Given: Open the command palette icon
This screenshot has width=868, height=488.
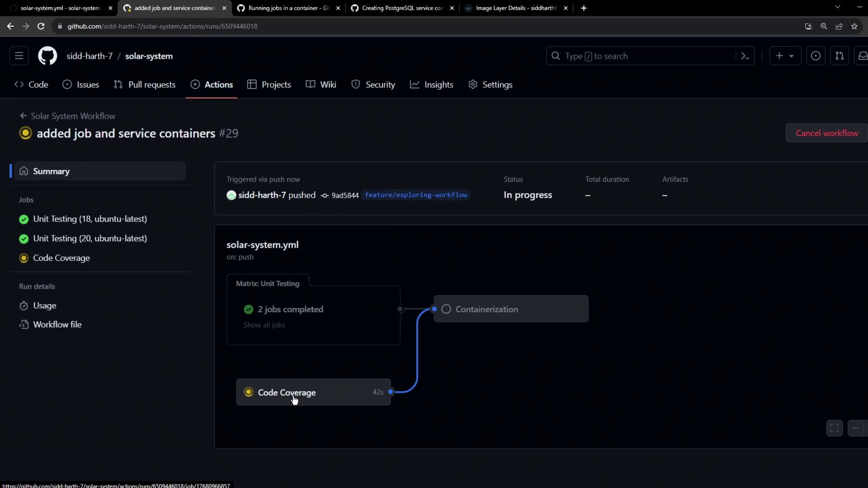Looking at the screenshot, I should click(745, 56).
